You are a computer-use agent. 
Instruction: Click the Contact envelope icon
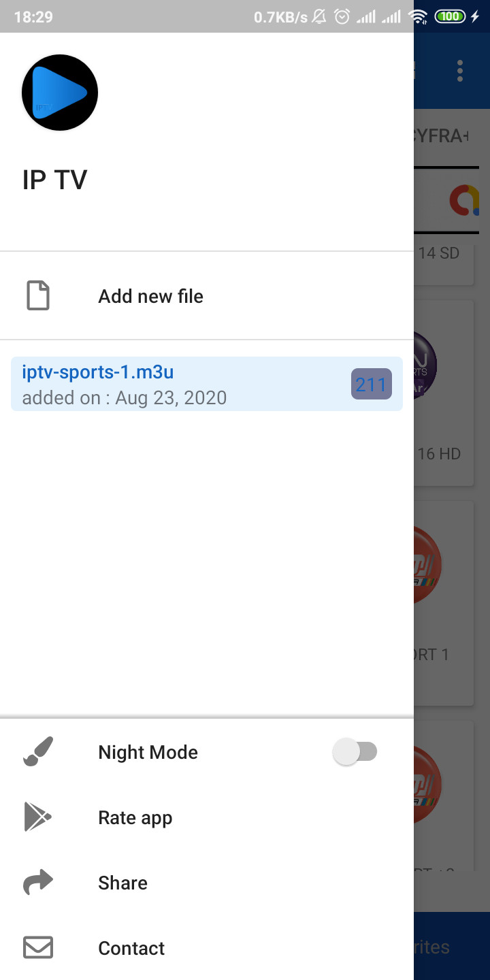click(38, 948)
